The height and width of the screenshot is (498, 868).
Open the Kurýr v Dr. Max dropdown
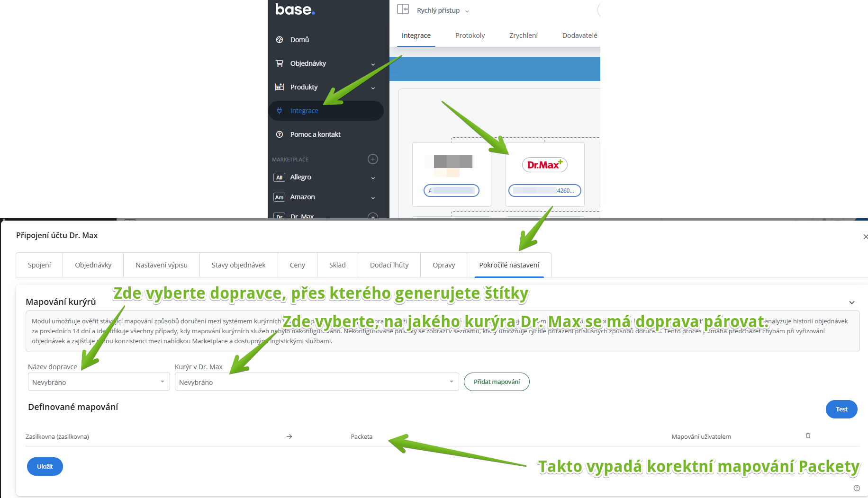[316, 382]
